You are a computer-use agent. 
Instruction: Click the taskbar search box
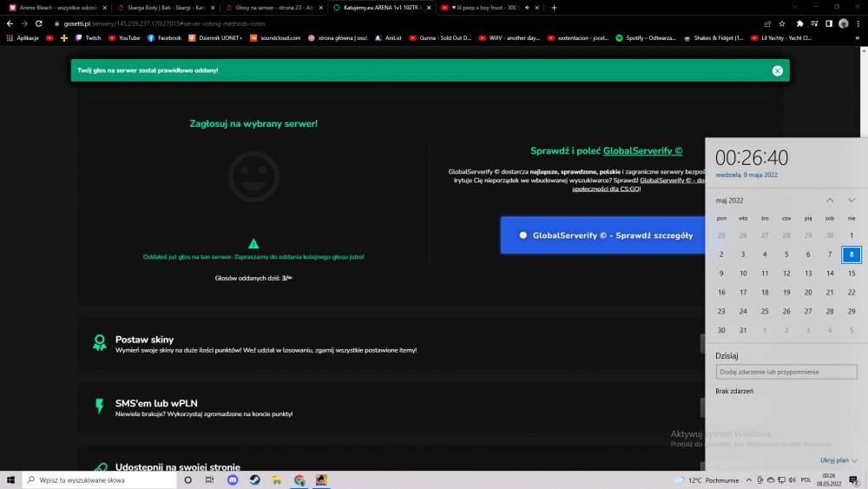100,480
